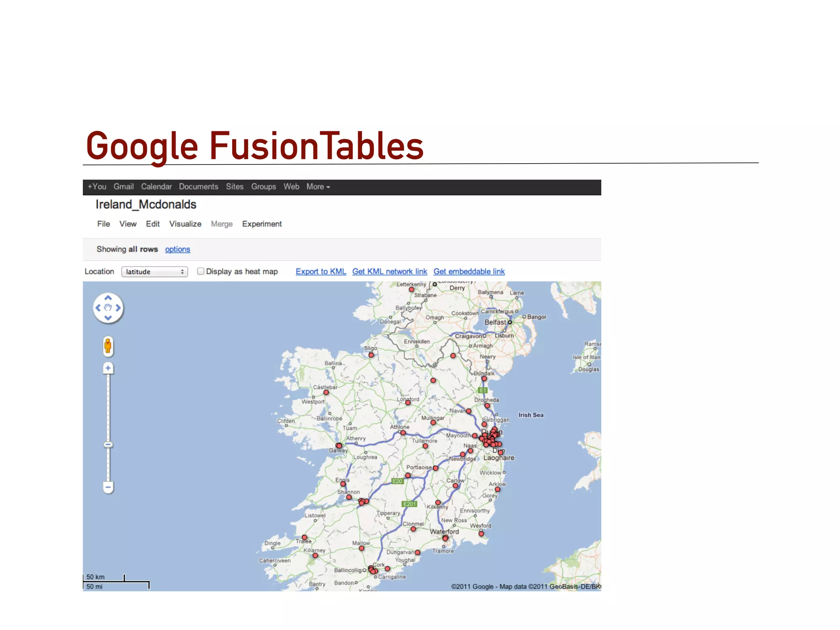Zoom in with the plus button
Viewport: 840px width, 630px height.
point(108,368)
